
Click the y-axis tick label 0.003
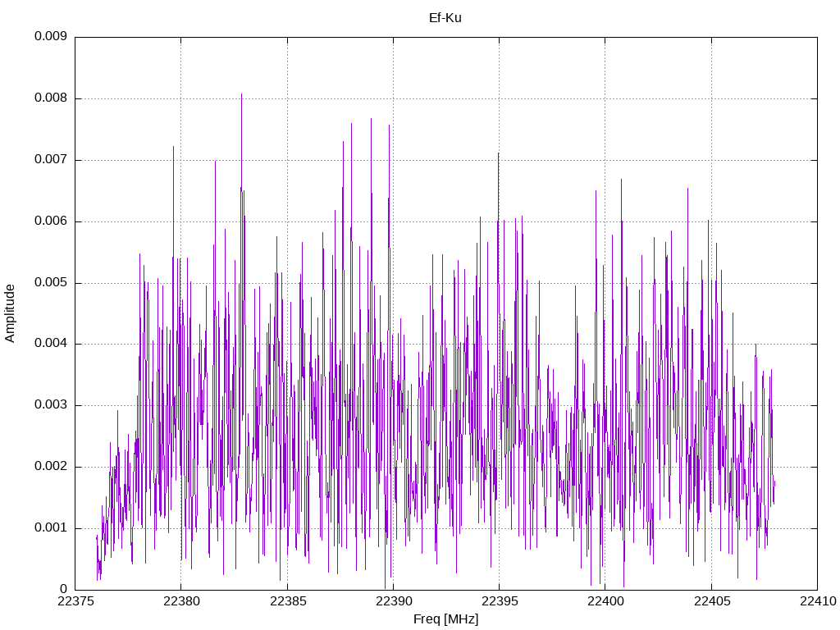(51, 405)
